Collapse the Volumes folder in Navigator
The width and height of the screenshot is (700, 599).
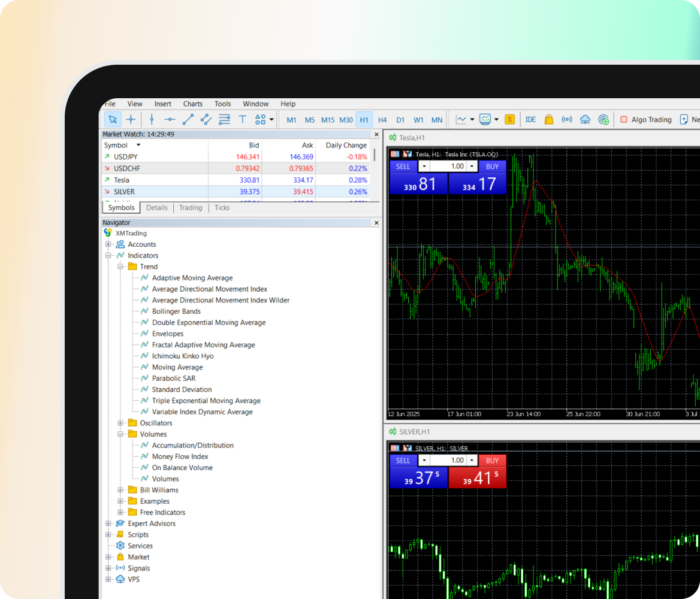coord(121,434)
